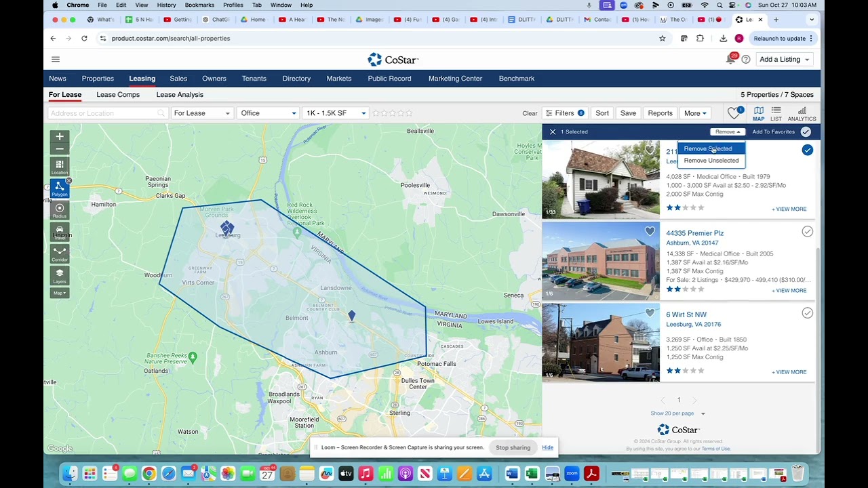Screen dimensions: 868x488
Task: Open the hamburger navigation menu
Action: click(x=56, y=60)
